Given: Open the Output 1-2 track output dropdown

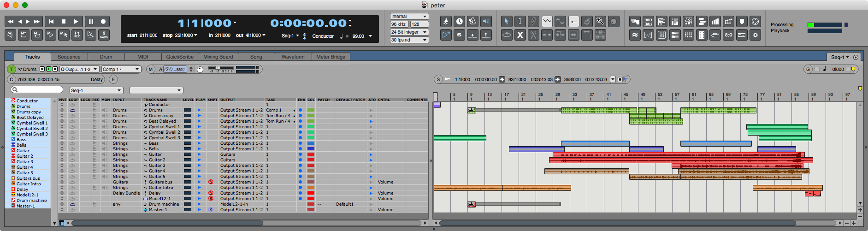Looking at the screenshot, I should pos(79,69).
